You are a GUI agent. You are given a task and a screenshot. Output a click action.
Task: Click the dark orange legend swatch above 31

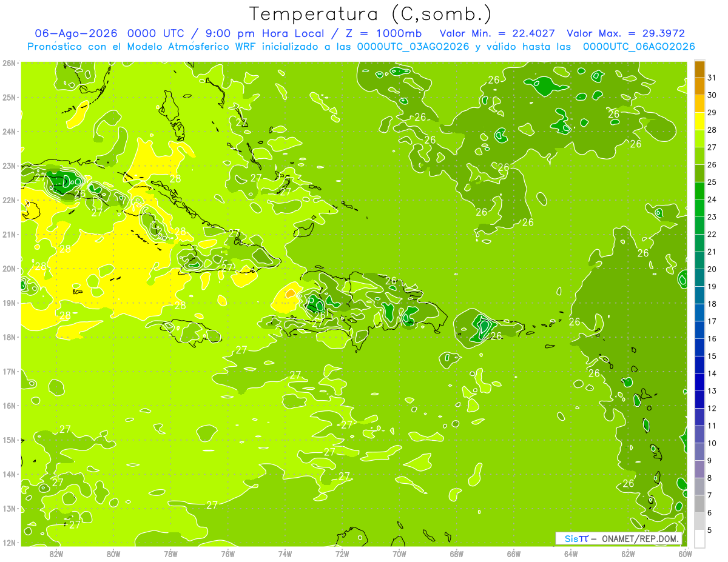tap(699, 69)
